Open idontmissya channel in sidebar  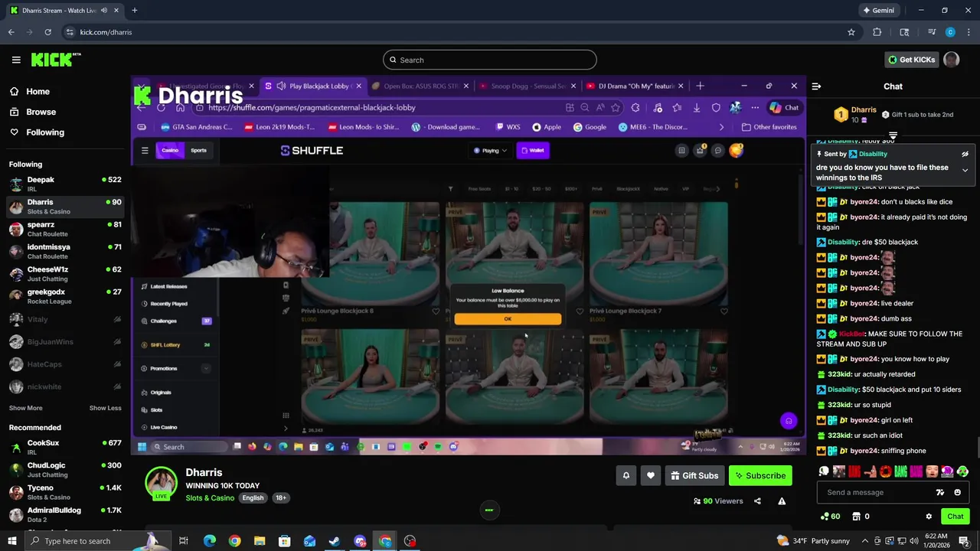pyautogui.click(x=65, y=252)
